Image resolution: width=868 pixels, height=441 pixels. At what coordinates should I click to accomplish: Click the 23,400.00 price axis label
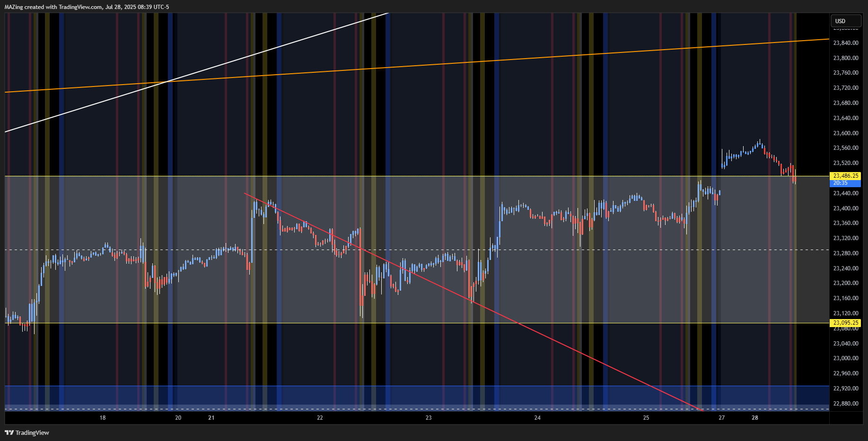[846, 208]
